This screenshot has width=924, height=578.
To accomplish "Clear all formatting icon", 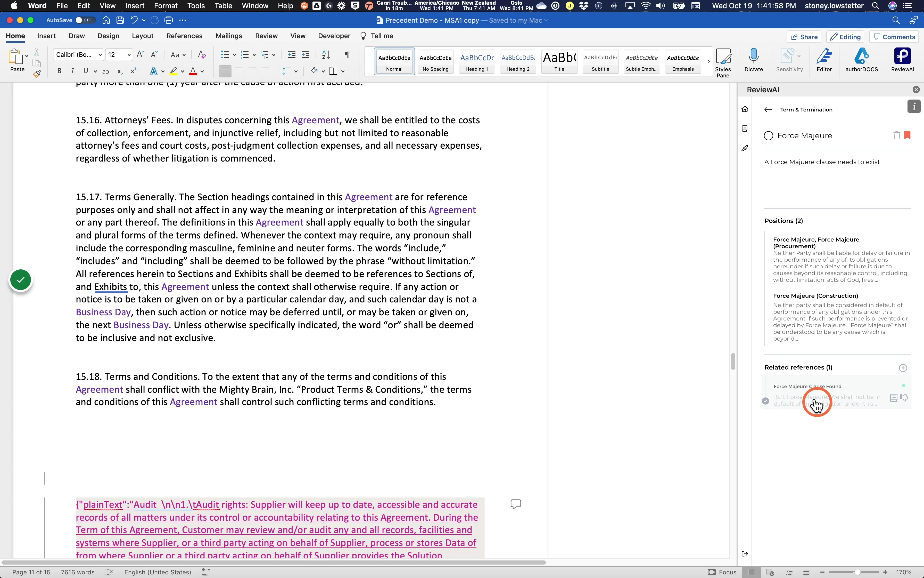I will [202, 55].
